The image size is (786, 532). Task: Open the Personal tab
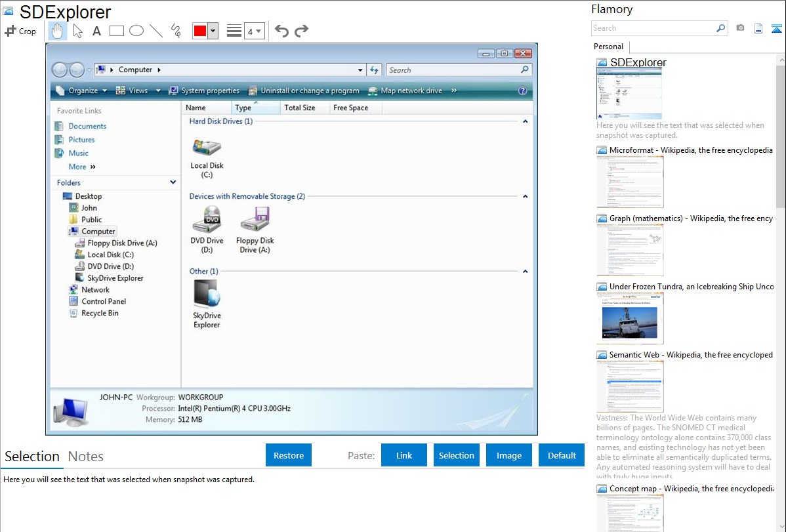[x=609, y=47]
